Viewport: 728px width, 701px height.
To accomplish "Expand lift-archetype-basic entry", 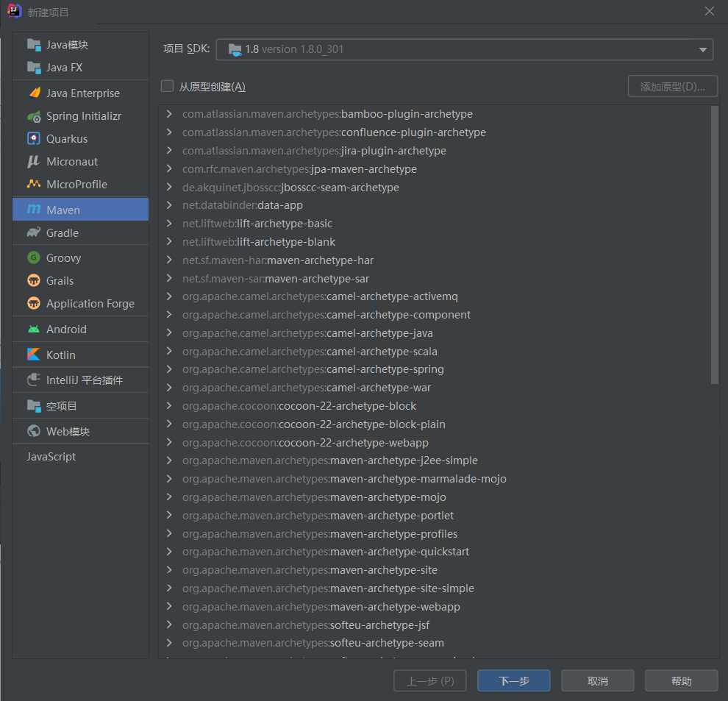I will coord(169,224).
